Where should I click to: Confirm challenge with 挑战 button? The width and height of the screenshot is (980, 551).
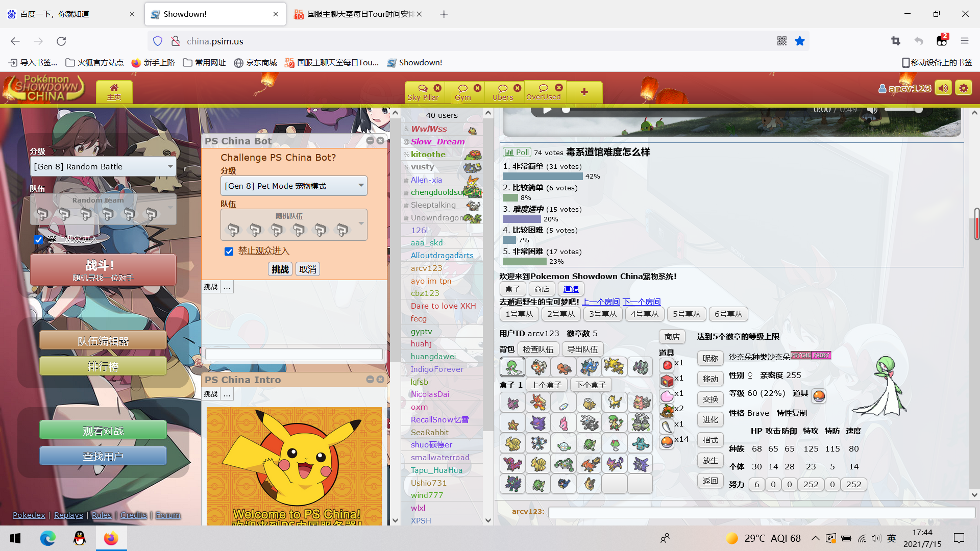click(x=280, y=269)
